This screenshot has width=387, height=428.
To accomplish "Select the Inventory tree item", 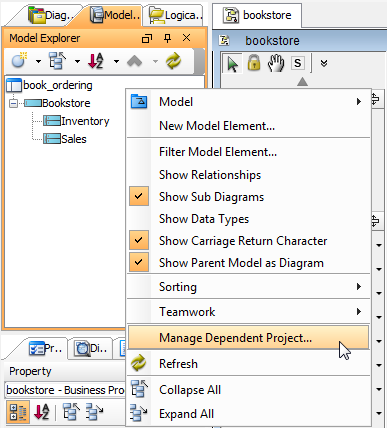I will pyautogui.click(x=76, y=121).
